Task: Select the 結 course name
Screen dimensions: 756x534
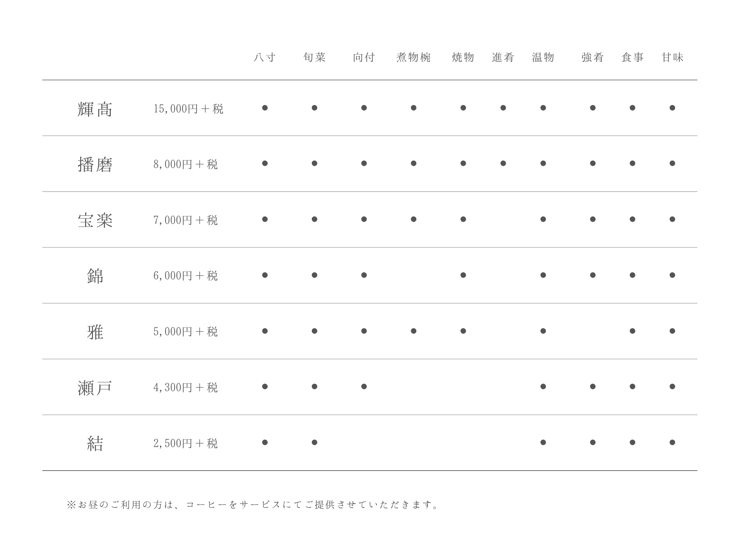Action: coord(95,443)
